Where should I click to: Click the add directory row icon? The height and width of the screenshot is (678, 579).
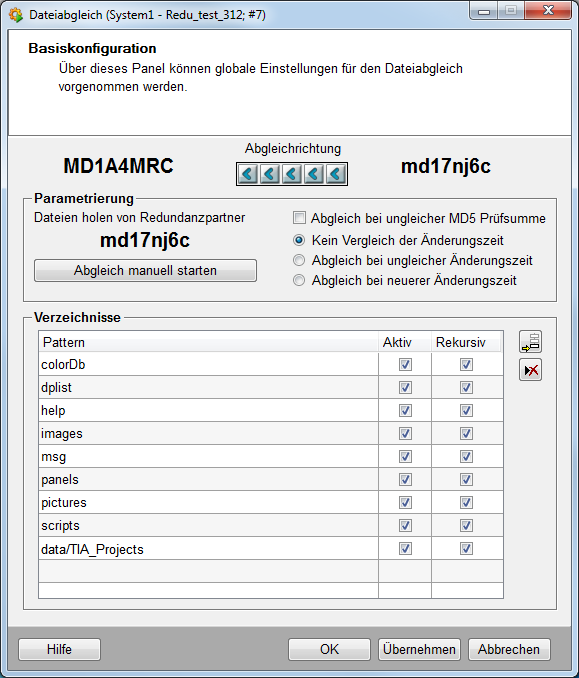[530, 342]
